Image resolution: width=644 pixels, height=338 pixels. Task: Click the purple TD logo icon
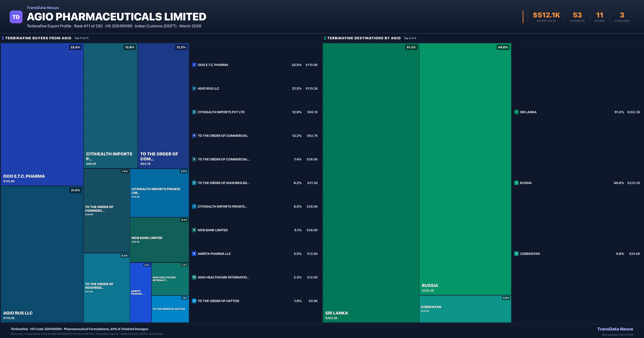pyautogui.click(x=16, y=17)
